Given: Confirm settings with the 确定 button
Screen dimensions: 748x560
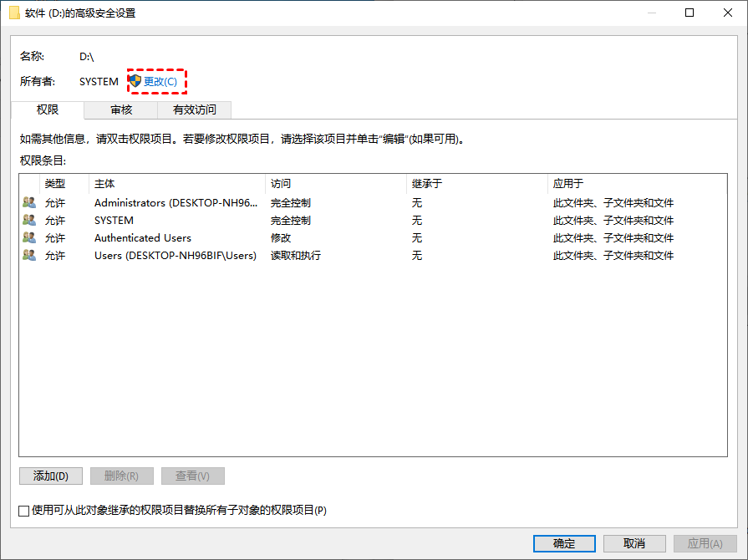Looking at the screenshot, I should [x=564, y=543].
